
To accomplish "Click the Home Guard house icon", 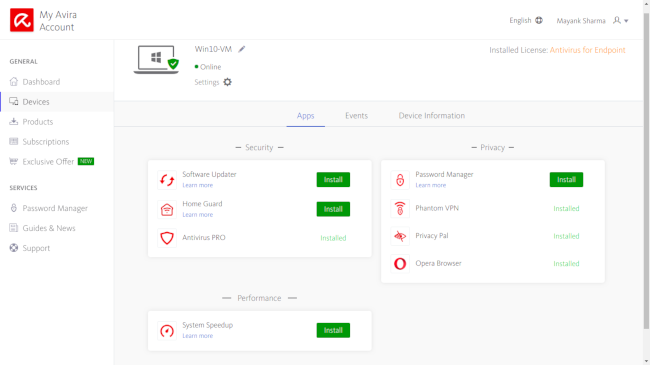I will [x=167, y=209].
